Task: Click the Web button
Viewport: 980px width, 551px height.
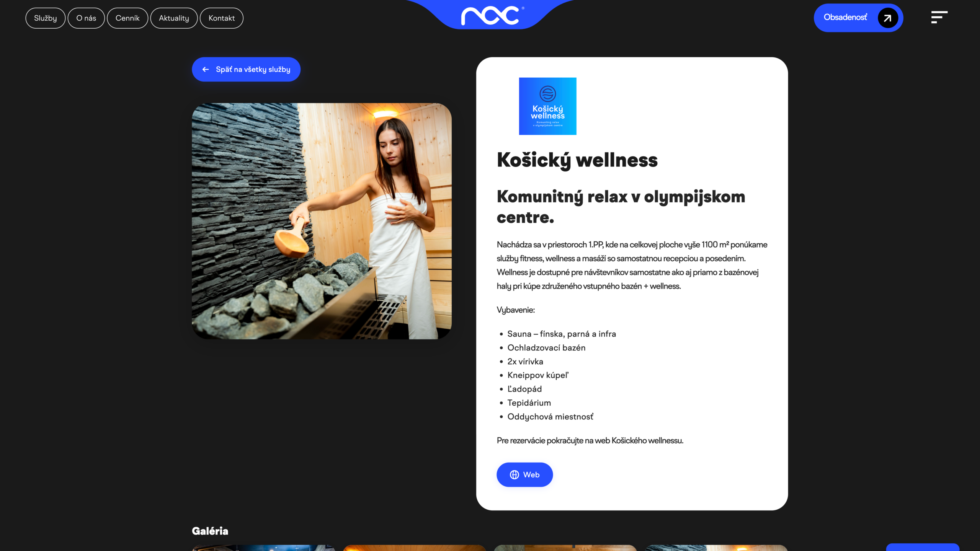Action: point(524,474)
